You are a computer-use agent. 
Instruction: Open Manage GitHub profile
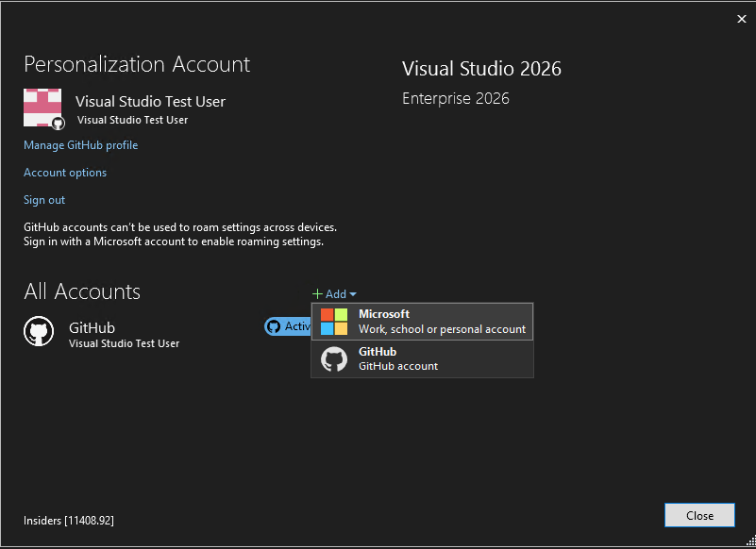(80, 144)
